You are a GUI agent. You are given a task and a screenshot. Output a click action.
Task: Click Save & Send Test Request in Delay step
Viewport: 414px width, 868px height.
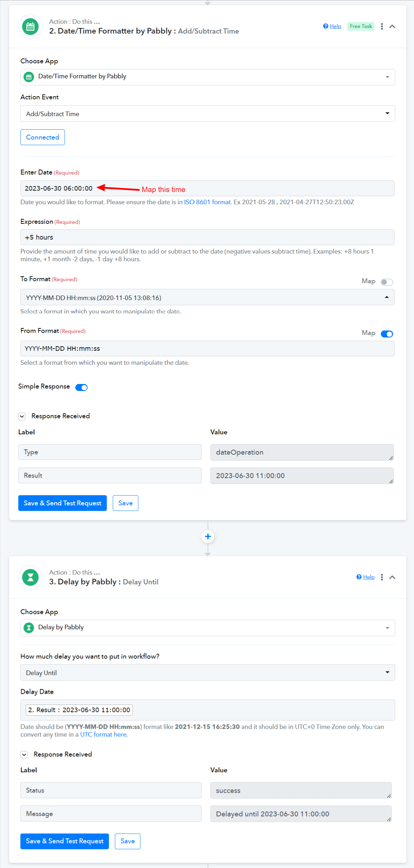[x=65, y=841]
